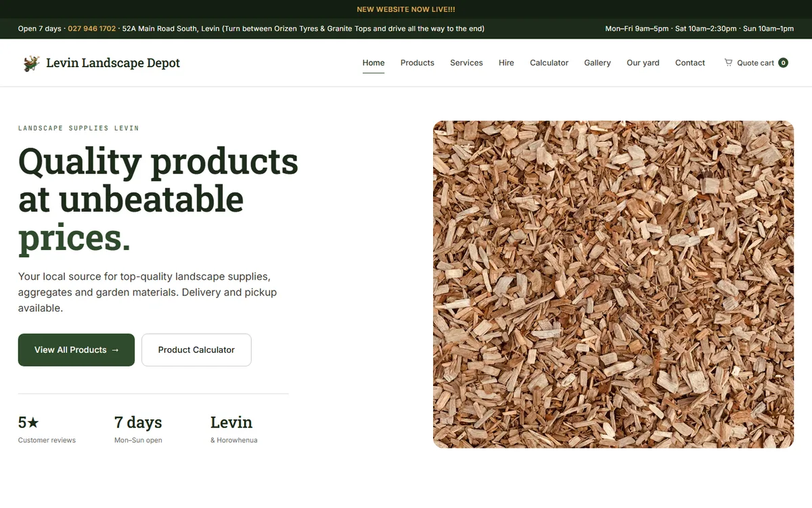Screen dimensions: 812x508
Task: Go to the Services page
Action: [x=466, y=63]
